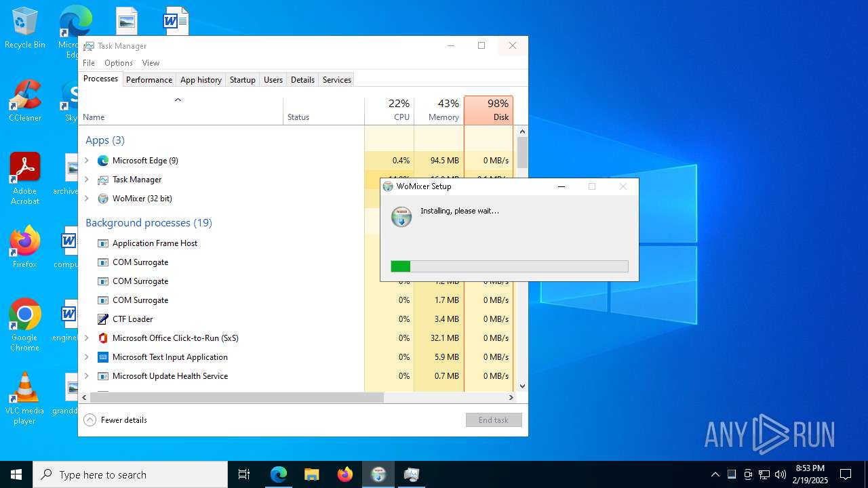Click Microsoft Update Health Service icon
Viewport: 868px width, 488px height.
(x=103, y=376)
